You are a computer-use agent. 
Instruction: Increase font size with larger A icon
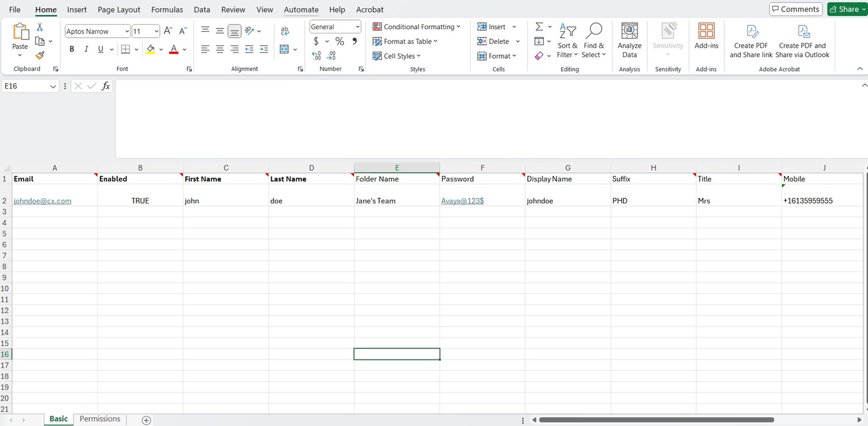168,31
